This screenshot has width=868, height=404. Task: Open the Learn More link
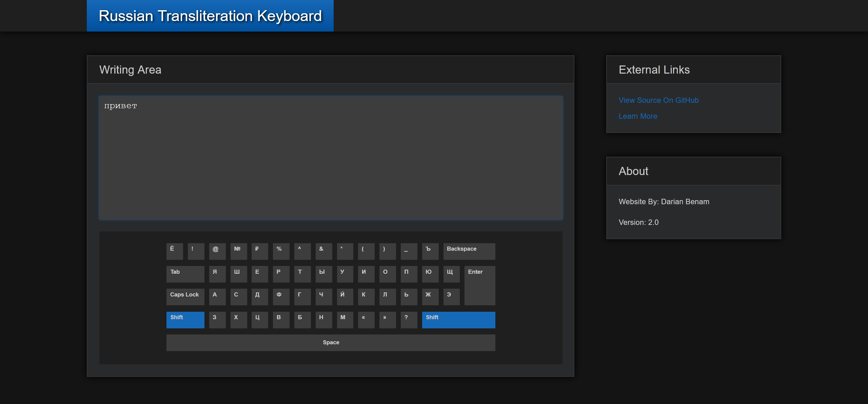point(637,116)
